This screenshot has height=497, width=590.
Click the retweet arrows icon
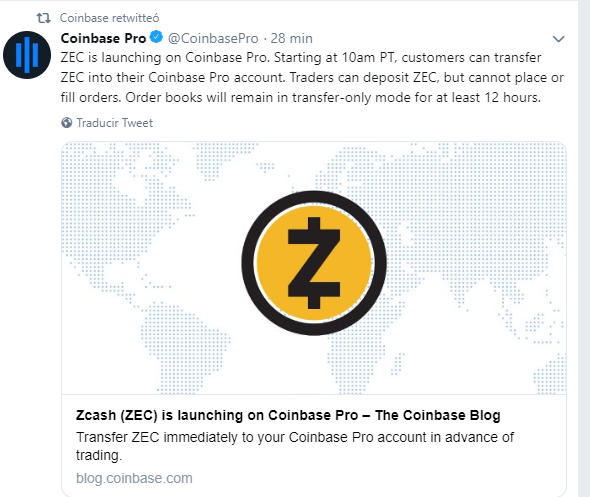(44, 18)
